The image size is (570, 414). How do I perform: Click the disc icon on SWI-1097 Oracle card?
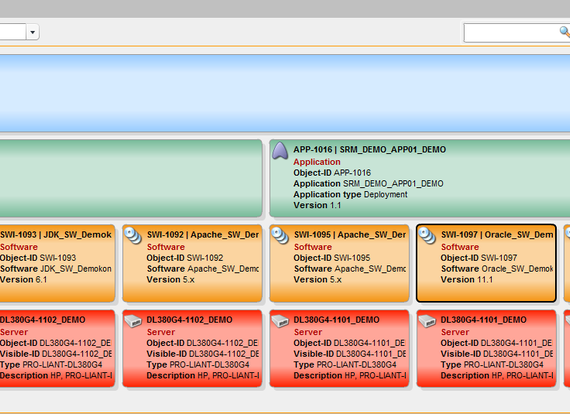[427, 235]
